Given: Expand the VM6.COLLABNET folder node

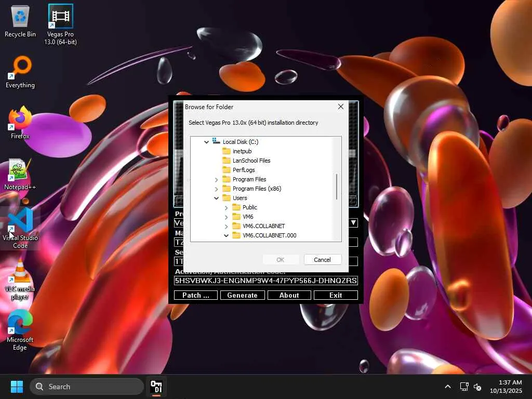Looking at the screenshot, I should coord(227,226).
